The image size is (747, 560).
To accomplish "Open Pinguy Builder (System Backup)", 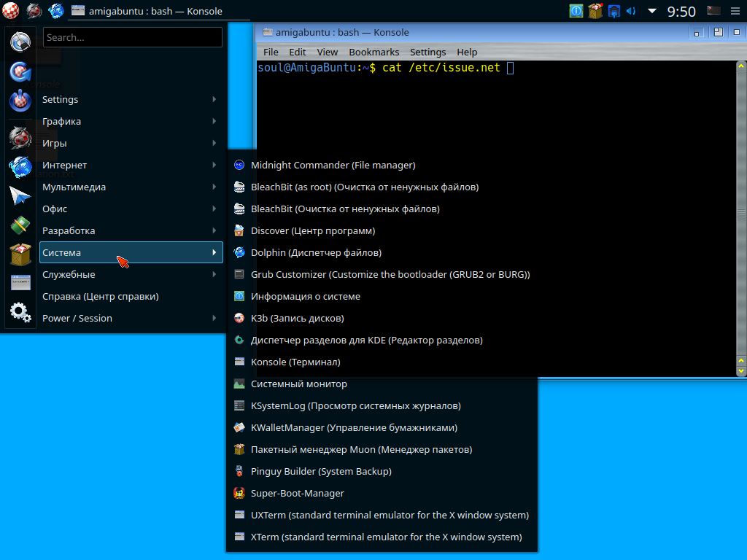I will click(382, 472).
